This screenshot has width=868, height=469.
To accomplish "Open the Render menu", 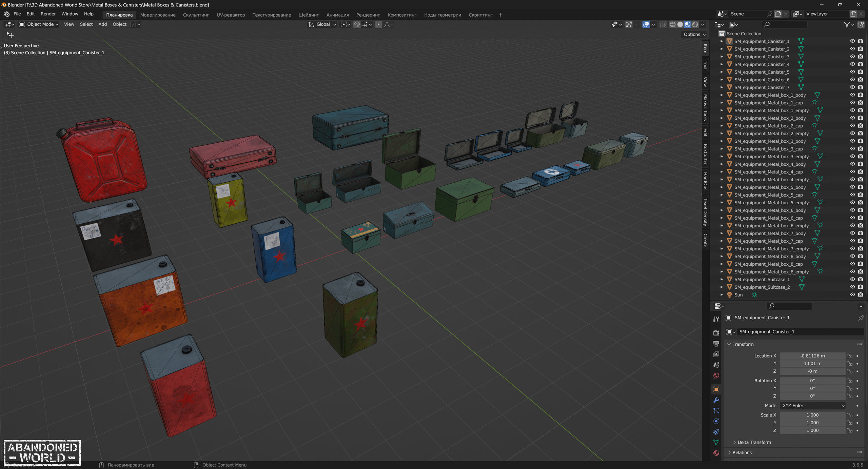I will (48, 14).
